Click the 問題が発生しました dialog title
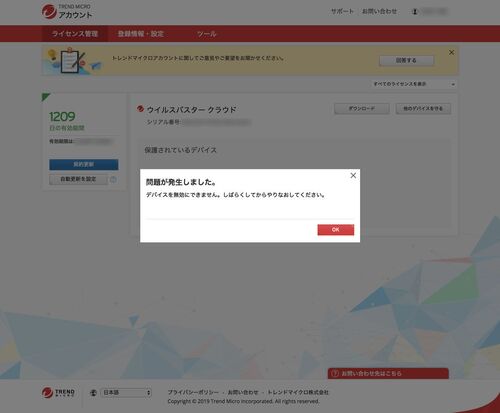The height and width of the screenshot is (413, 500). pyautogui.click(x=181, y=182)
